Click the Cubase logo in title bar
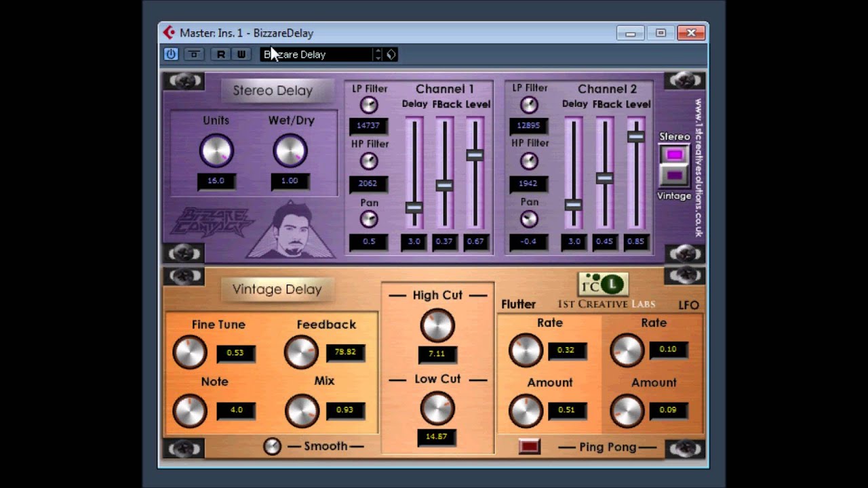Image resolution: width=868 pixels, height=488 pixels. [169, 33]
